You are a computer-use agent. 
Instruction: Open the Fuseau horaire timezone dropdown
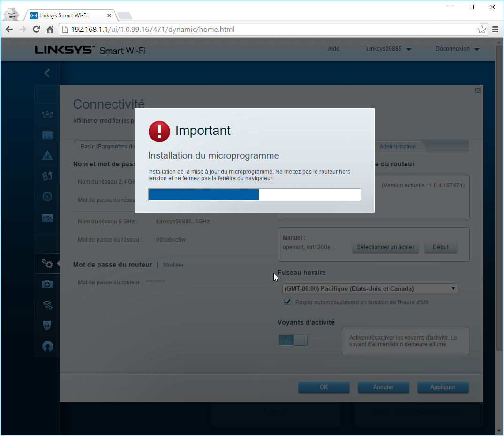370,288
